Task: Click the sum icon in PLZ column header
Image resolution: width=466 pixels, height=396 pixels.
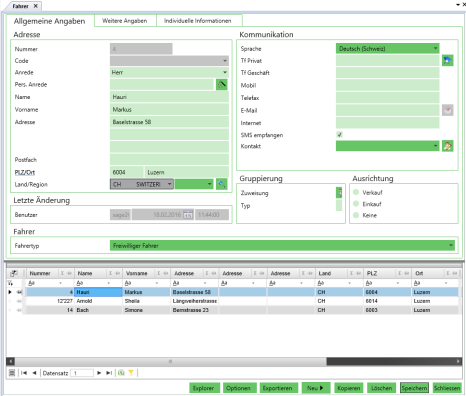Action: (x=399, y=273)
